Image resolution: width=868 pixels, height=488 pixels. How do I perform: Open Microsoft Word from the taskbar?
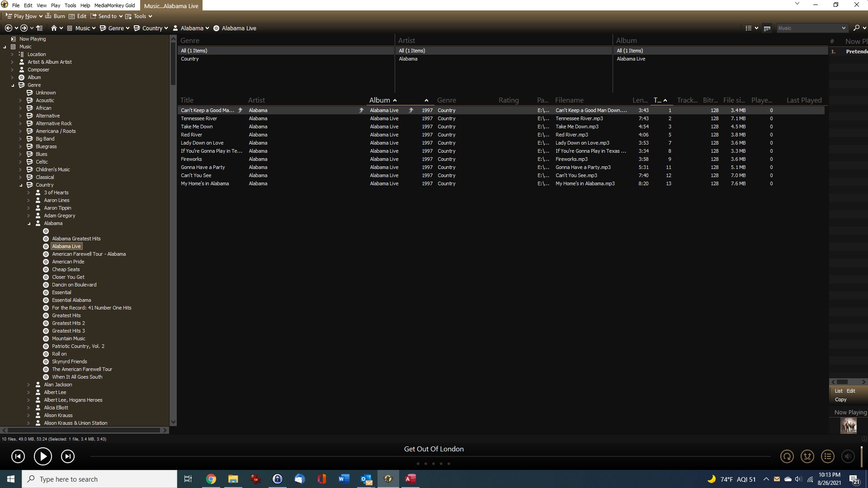coord(344,479)
